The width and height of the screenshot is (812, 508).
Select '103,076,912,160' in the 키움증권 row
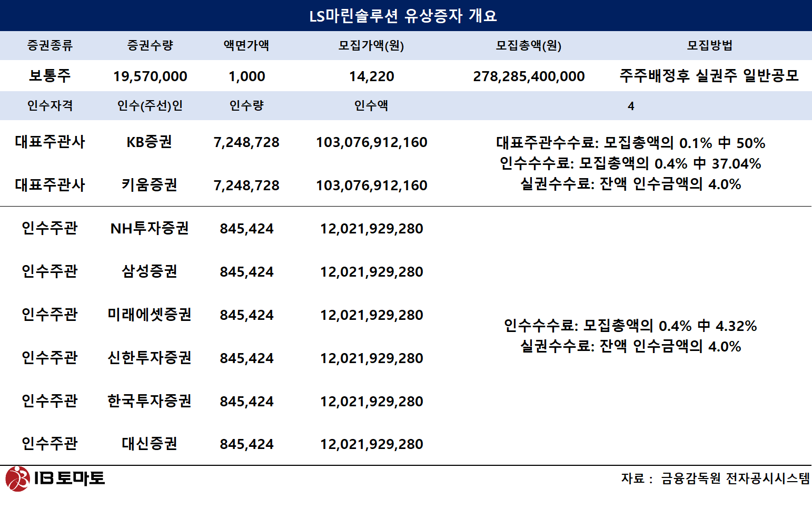[371, 185]
